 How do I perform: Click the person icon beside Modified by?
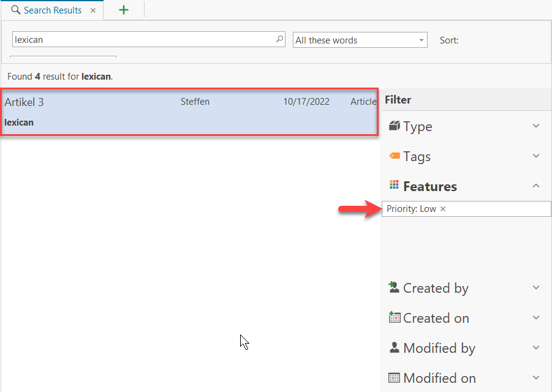pyautogui.click(x=395, y=347)
